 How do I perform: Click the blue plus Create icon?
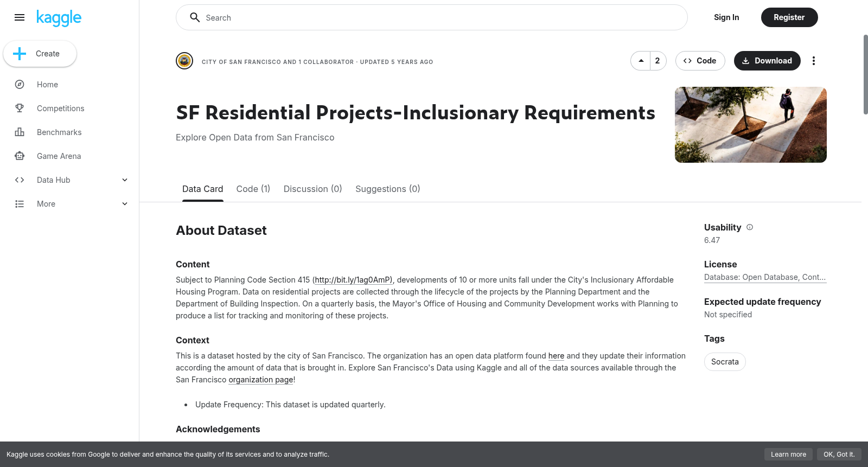click(x=20, y=54)
